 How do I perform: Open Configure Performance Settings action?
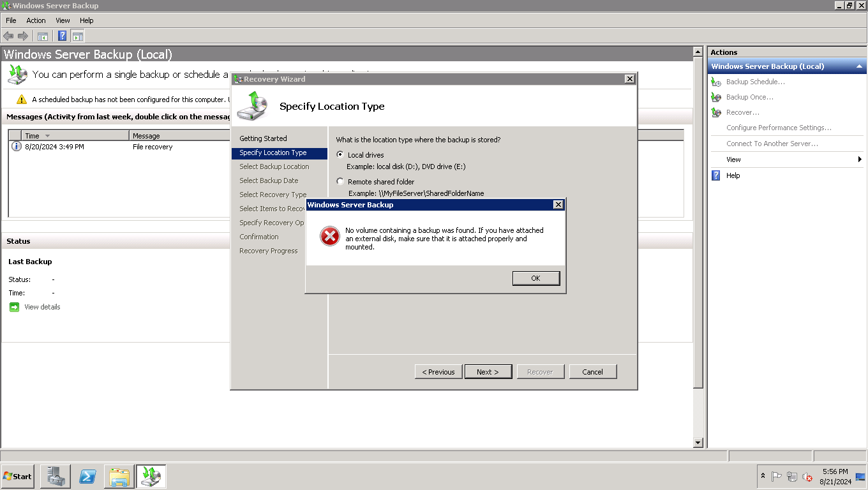[779, 128]
